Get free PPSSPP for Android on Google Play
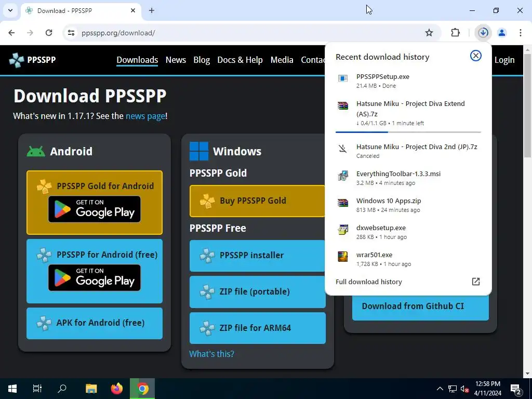The width and height of the screenshot is (532, 399). point(95,277)
